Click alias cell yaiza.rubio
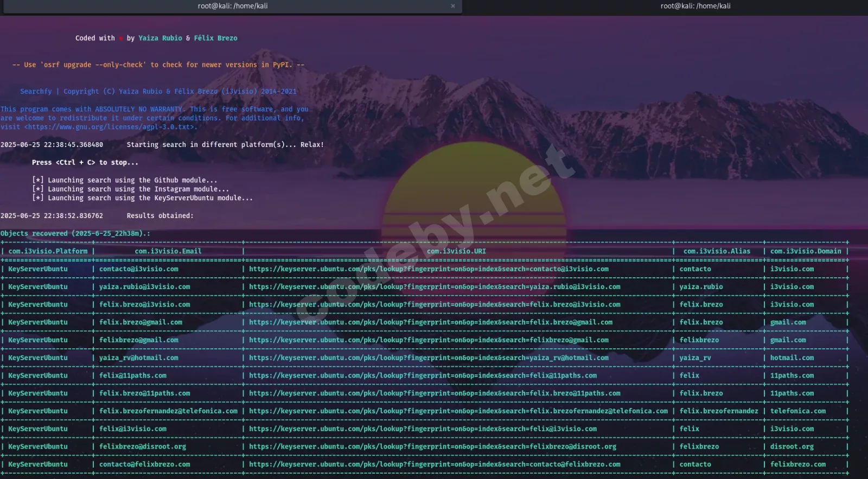 point(701,287)
